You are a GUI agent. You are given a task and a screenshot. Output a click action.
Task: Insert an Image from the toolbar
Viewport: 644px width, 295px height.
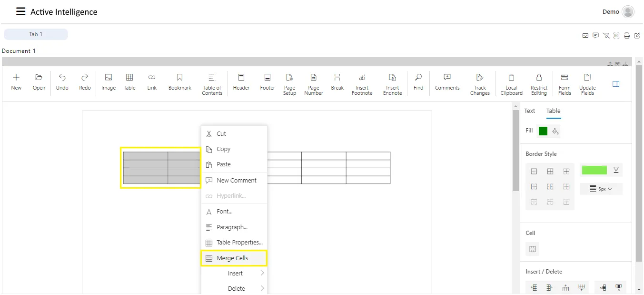point(109,81)
